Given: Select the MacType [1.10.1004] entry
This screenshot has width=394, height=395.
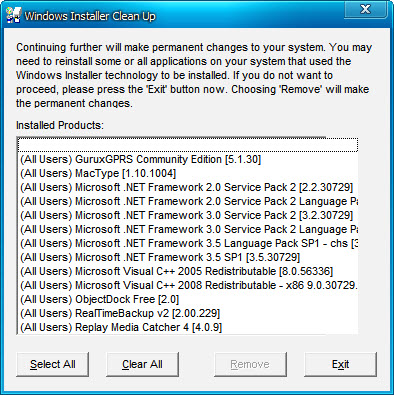Looking at the screenshot, I should click(188, 173).
